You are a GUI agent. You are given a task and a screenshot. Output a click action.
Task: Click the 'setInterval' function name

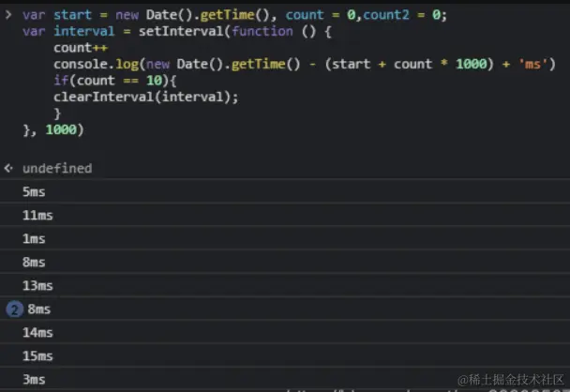point(181,31)
